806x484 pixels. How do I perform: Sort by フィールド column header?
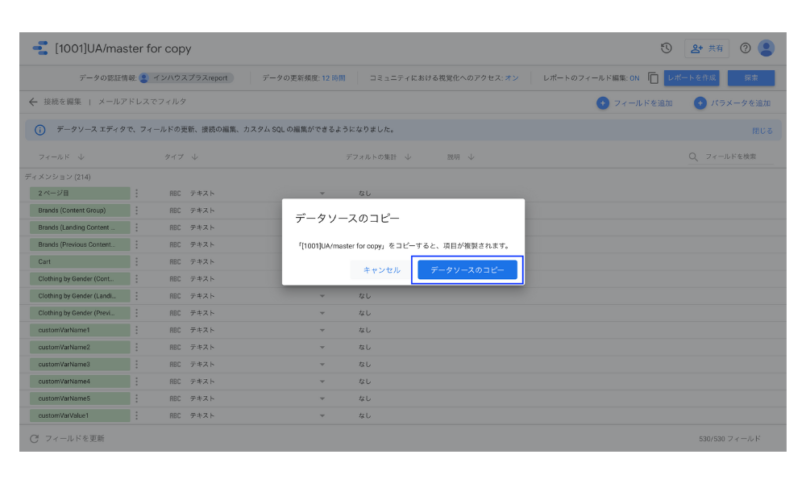pyautogui.click(x=61, y=157)
